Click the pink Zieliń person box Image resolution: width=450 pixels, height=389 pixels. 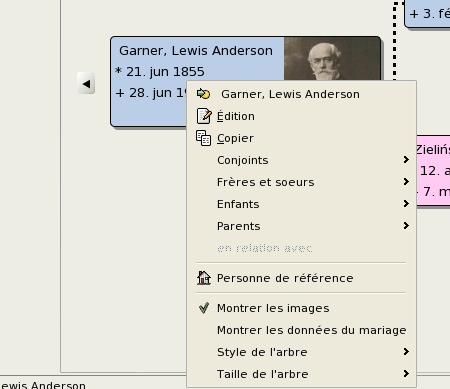[433, 170]
